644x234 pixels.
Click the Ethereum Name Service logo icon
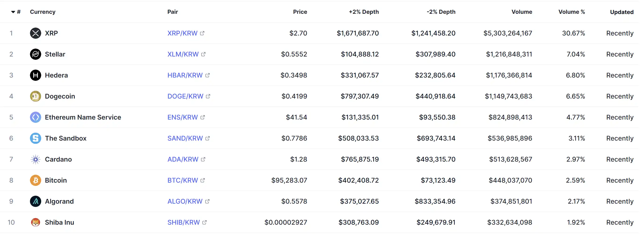click(x=36, y=117)
